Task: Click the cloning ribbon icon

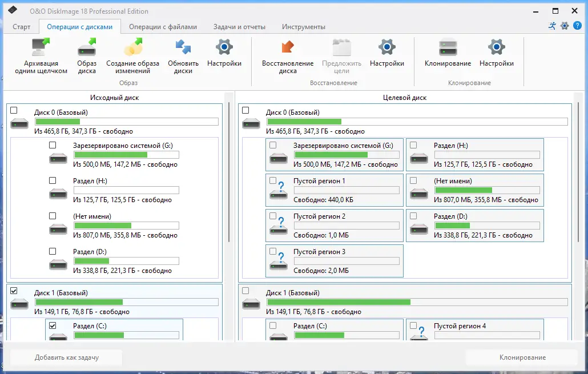Action: click(448, 47)
